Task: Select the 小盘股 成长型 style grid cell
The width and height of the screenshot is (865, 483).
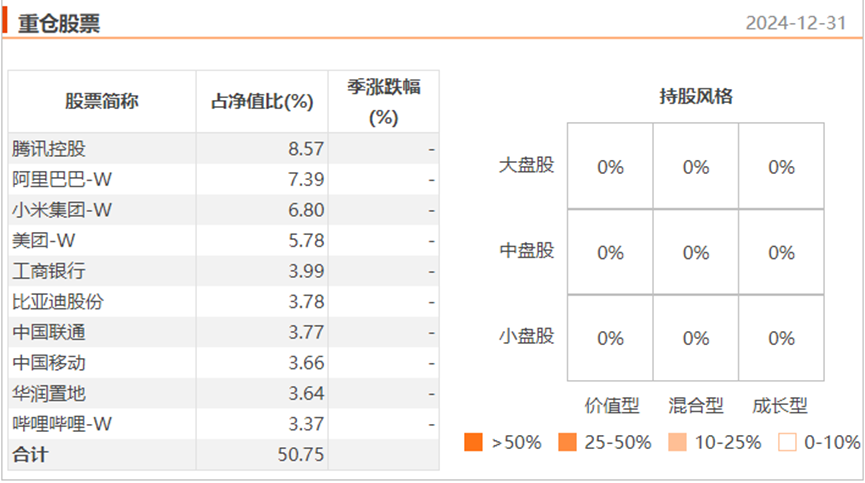Action: coord(782,338)
